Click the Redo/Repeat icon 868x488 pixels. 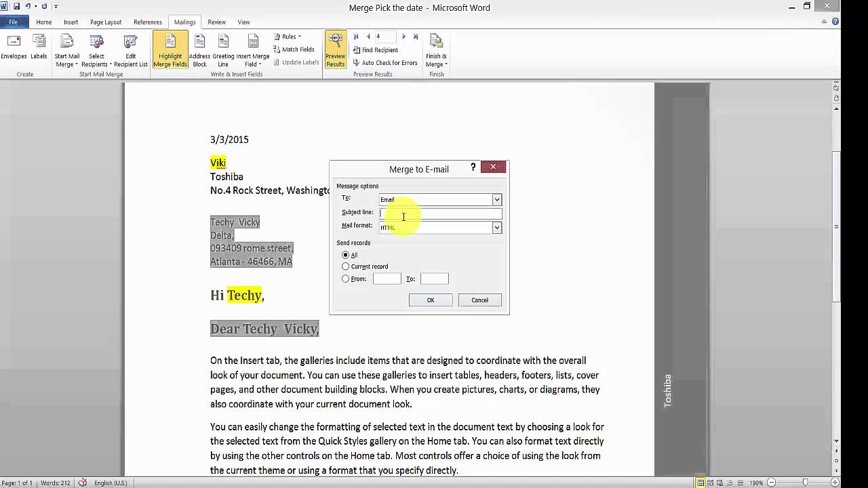pos(44,6)
